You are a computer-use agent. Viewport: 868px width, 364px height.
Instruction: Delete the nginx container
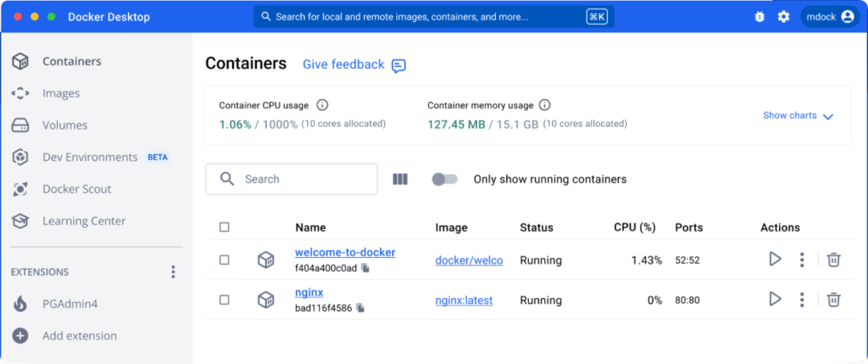point(833,300)
